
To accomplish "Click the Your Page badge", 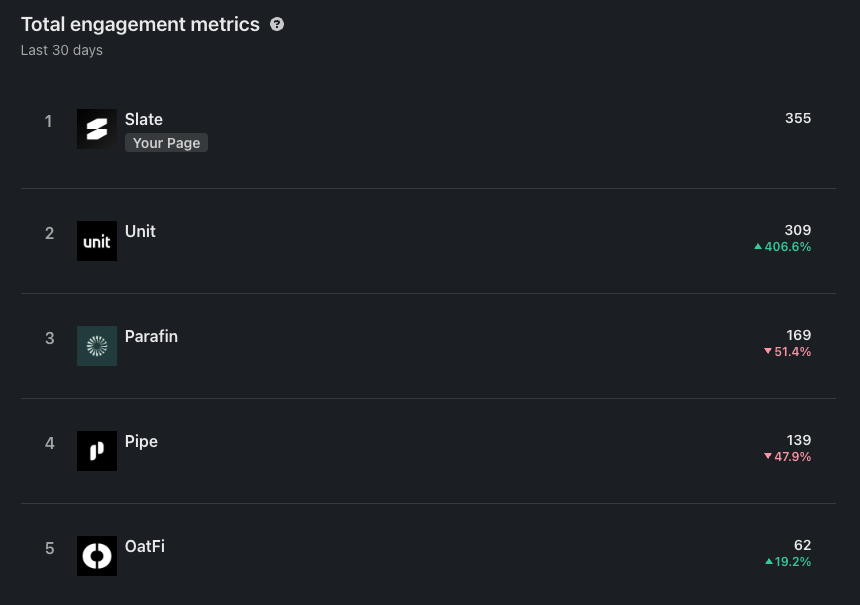I will coord(166,143).
